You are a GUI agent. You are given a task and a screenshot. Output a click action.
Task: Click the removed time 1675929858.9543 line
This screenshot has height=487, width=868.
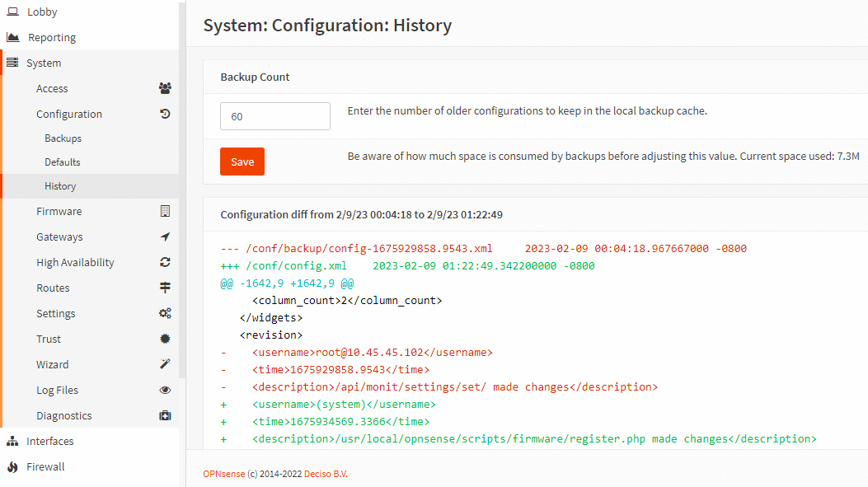pos(325,370)
